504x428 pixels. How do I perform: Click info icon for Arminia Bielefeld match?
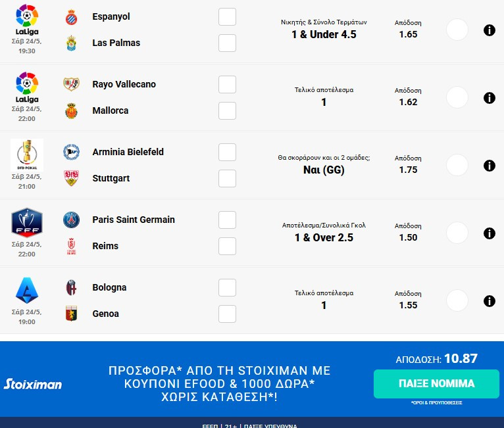click(x=489, y=166)
